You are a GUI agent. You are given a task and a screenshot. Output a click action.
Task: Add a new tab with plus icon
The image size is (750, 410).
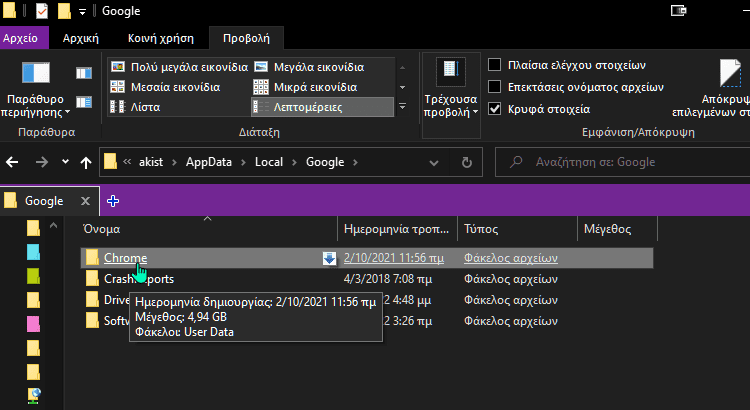pos(113,201)
